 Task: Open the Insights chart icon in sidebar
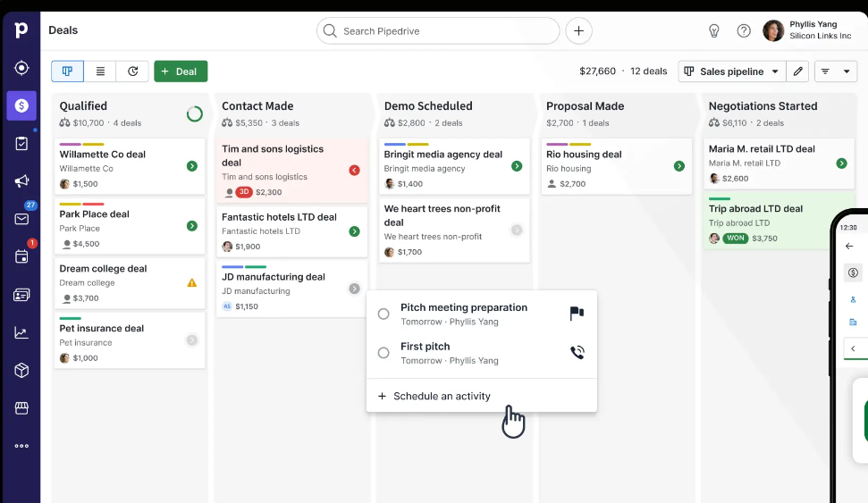21,332
